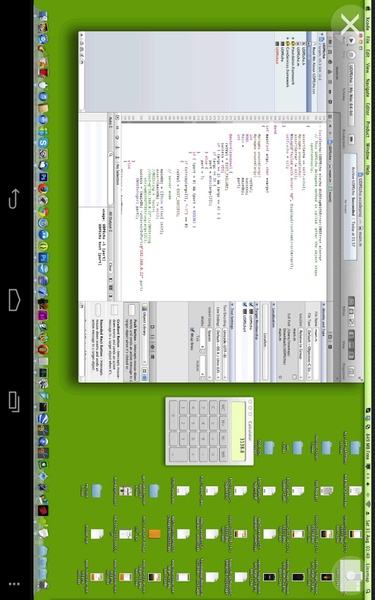This screenshot has height=600, width=375.
Task: Open the Text Encoding dropdown
Action: click(225, 354)
